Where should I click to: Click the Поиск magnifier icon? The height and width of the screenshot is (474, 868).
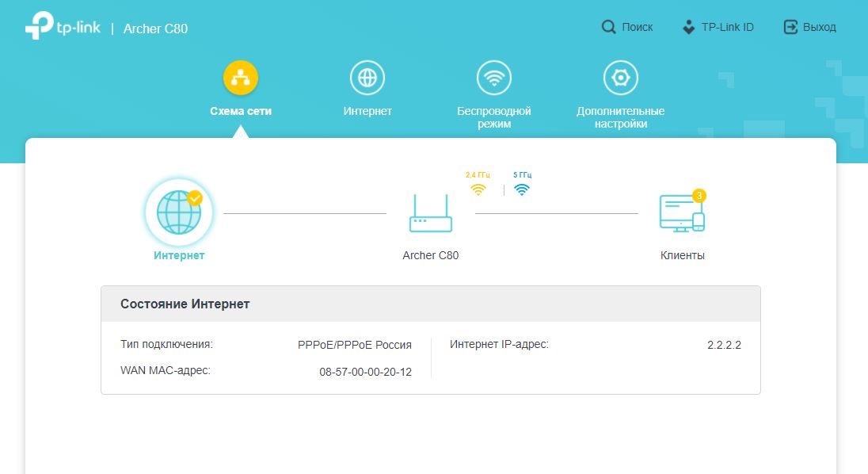[x=608, y=27]
